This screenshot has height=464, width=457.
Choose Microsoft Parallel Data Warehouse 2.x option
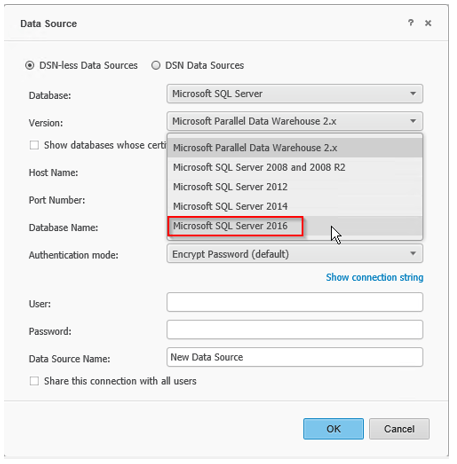point(295,148)
